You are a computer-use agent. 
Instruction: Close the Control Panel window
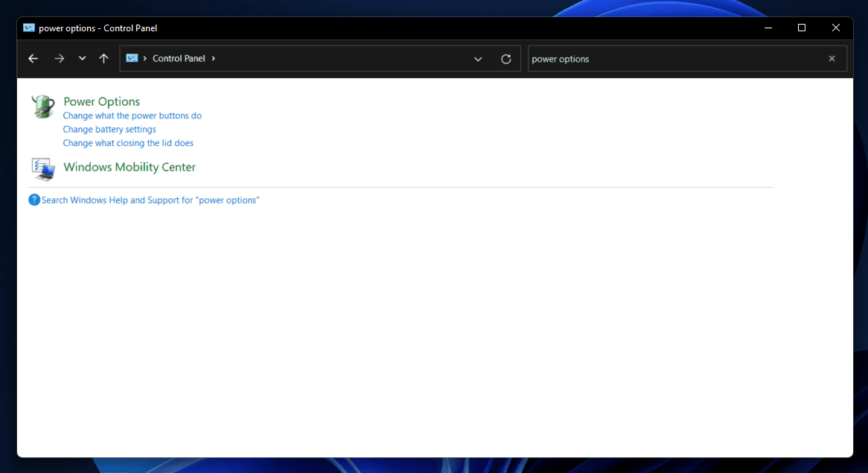coord(836,28)
